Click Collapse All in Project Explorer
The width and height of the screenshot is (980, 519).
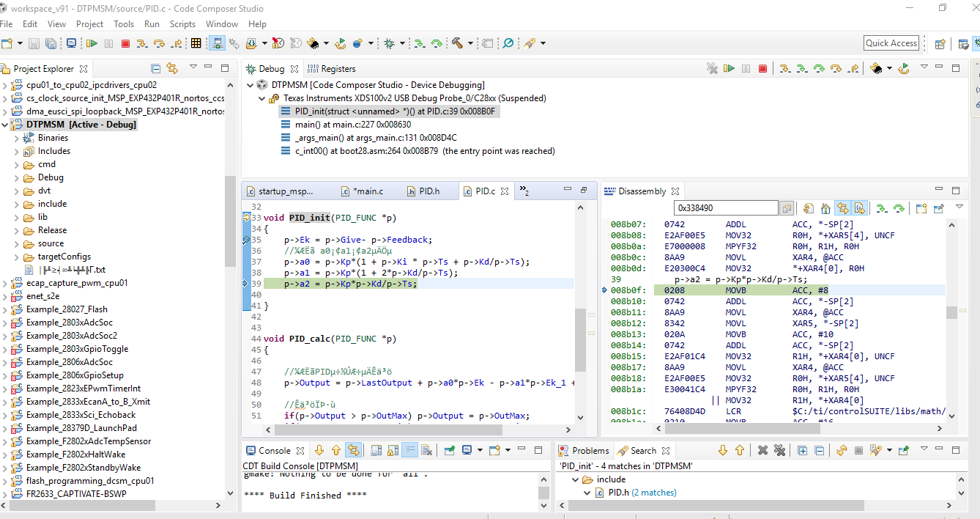coord(155,69)
